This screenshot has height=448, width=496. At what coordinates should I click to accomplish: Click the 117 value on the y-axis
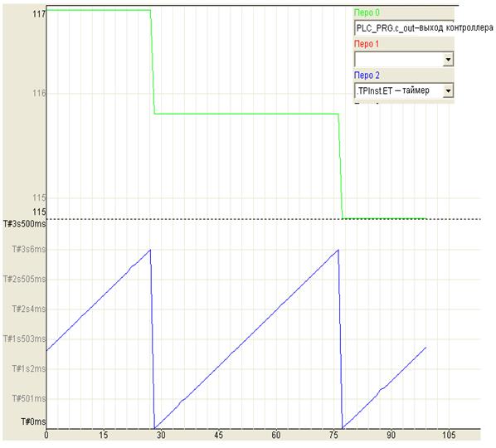click(39, 13)
